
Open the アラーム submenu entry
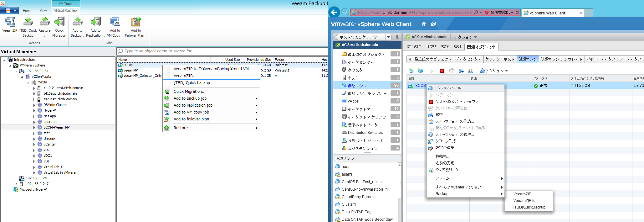[x=465, y=178]
